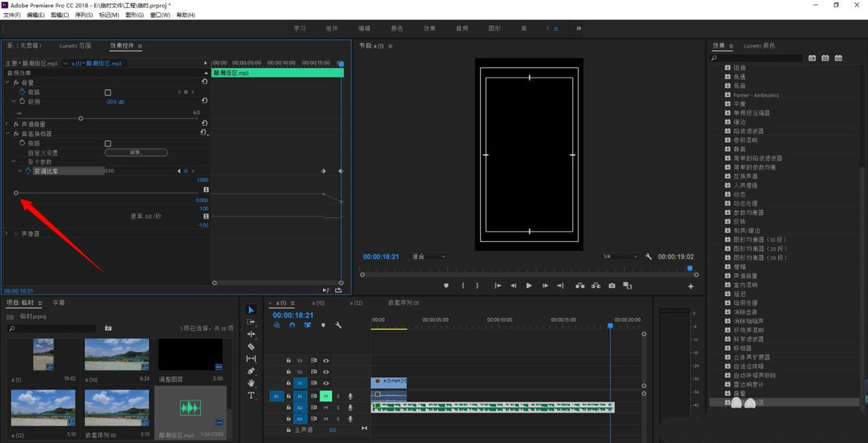868x443 pixels.
Task: Open the 1/4 playback resolution dropdown
Action: click(x=620, y=256)
